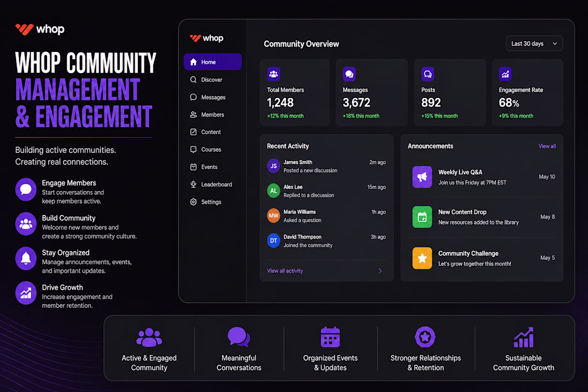Open the Home sidebar item

tap(213, 62)
